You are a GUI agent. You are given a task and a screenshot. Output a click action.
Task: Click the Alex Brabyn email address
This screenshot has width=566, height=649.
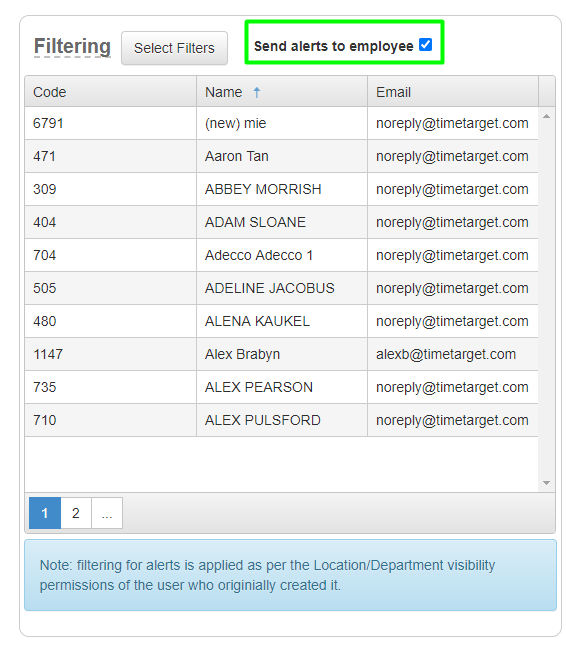tap(446, 354)
